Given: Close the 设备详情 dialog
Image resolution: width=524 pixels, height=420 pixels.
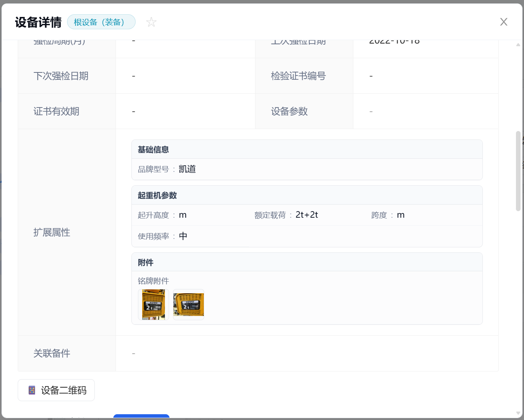Looking at the screenshot, I should click(x=504, y=22).
